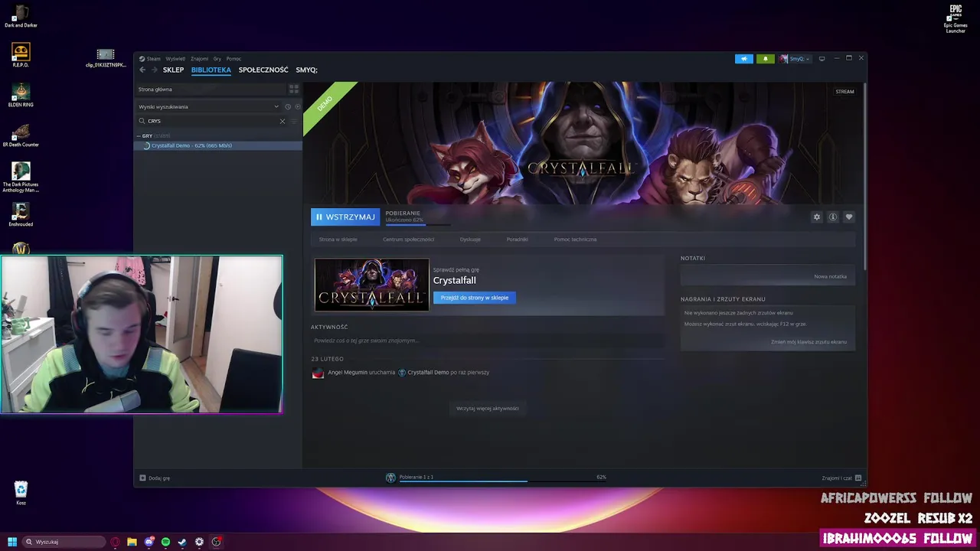Open Crystalfall game settings gear
The image size is (980, 551).
tap(816, 217)
